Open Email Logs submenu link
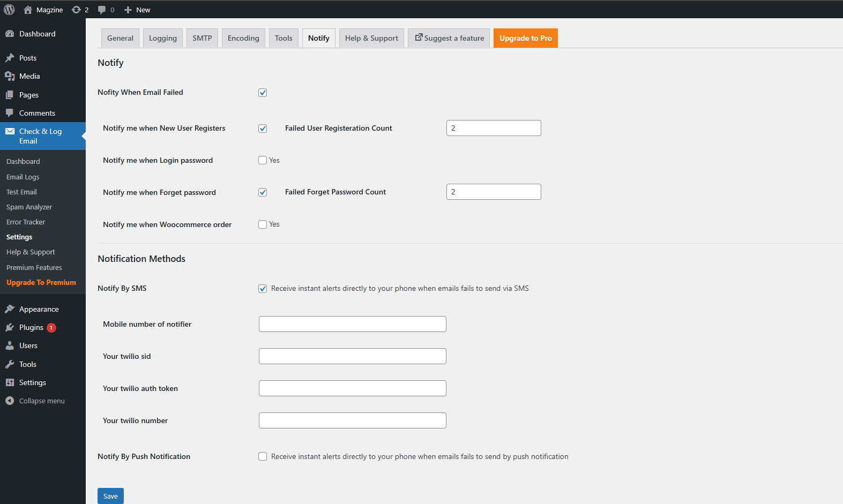 [23, 177]
